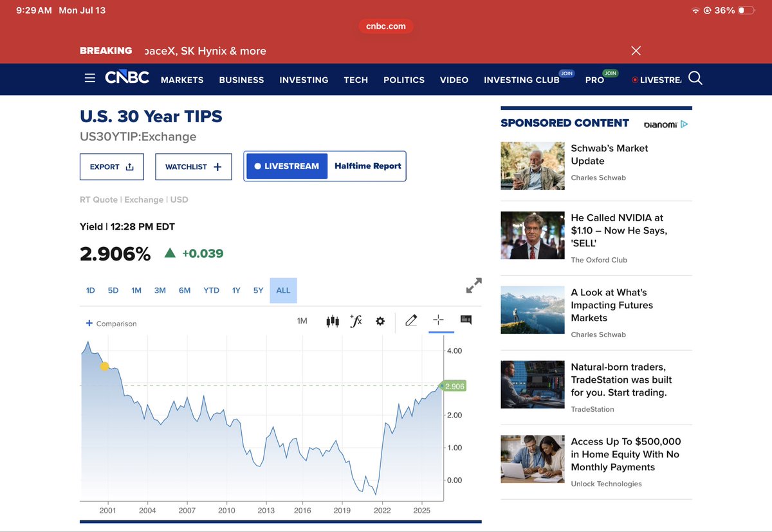Image resolution: width=772 pixels, height=532 pixels.
Task: Select the 6M time range
Action: [x=185, y=290]
